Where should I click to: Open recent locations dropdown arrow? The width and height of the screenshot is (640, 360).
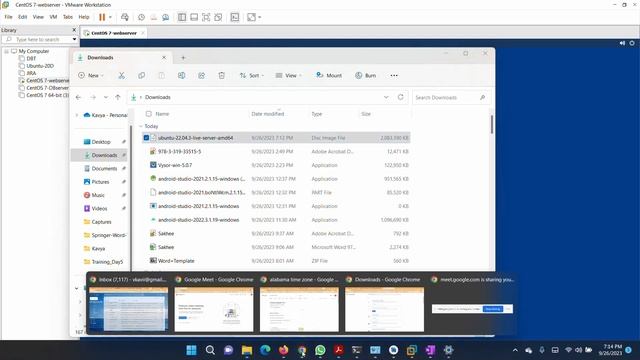pyautogui.click(x=106, y=97)
